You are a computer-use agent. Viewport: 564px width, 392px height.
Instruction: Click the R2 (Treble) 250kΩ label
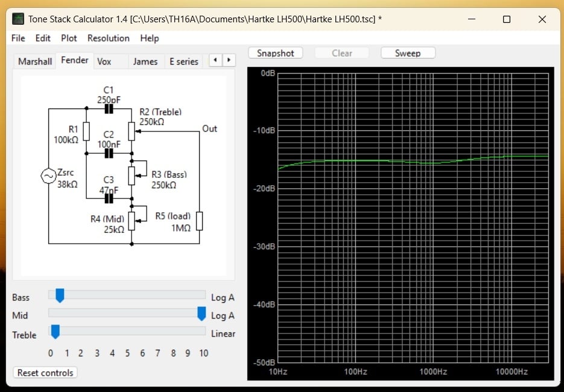coord(160,117)
